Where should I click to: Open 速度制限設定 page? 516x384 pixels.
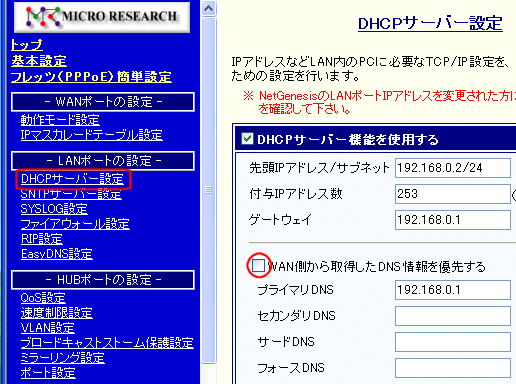coord(57,313)
